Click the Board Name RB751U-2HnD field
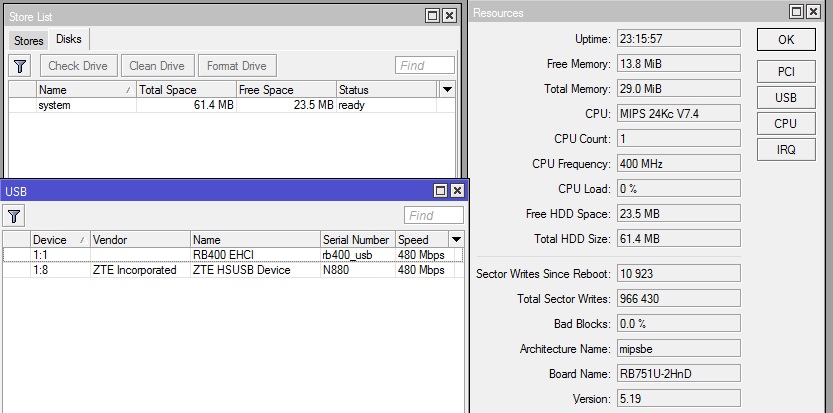 click(678, 374)
